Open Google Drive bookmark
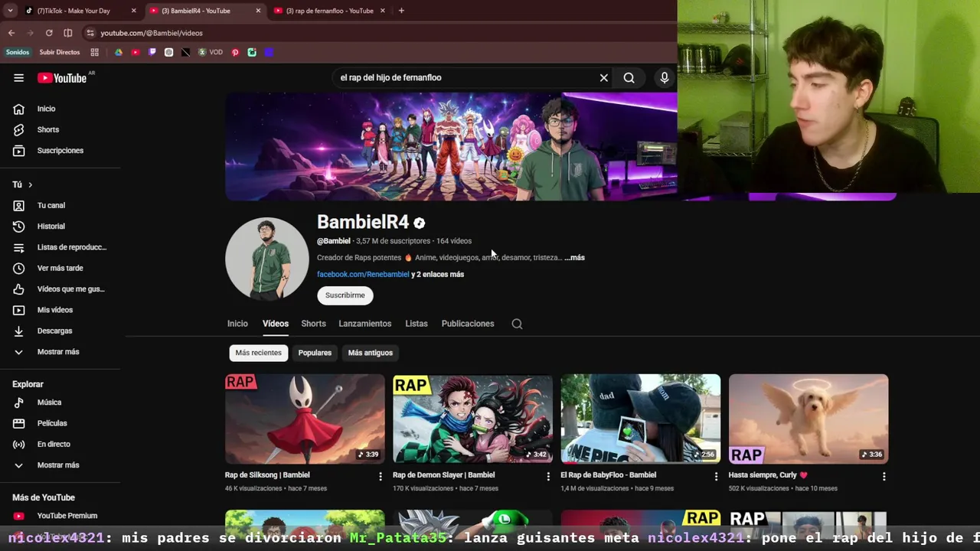Screen dimensions: 980x551 coord(119,52)
